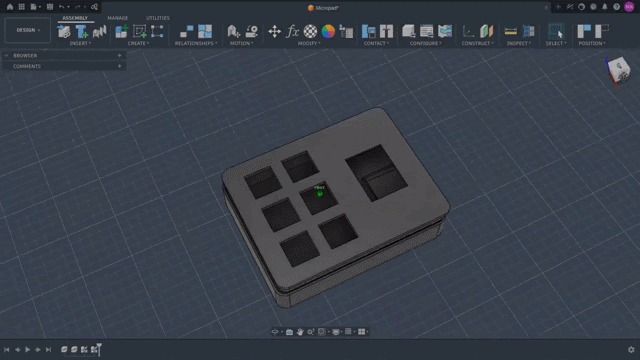640x360 pixels.
Task: Switch to the Utilities tab
Action: coord(158,18)
